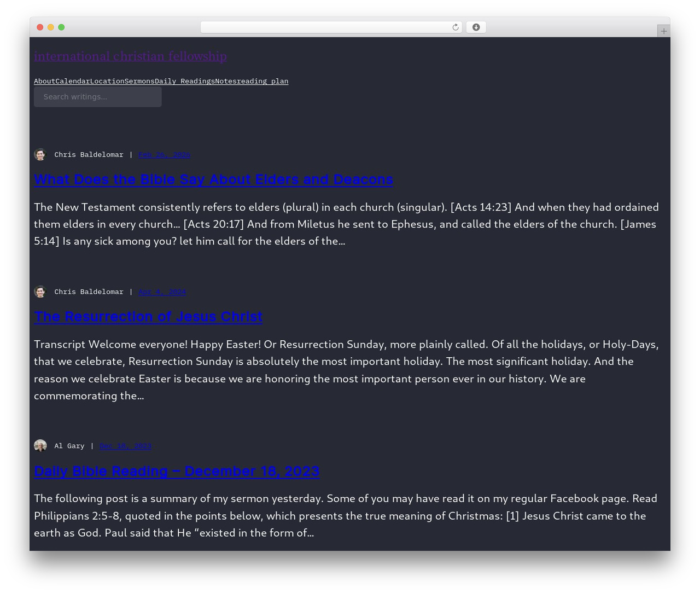Screen dimensions: 700x593
Task: Navigate to Sermons
Action: coord(139,81)
